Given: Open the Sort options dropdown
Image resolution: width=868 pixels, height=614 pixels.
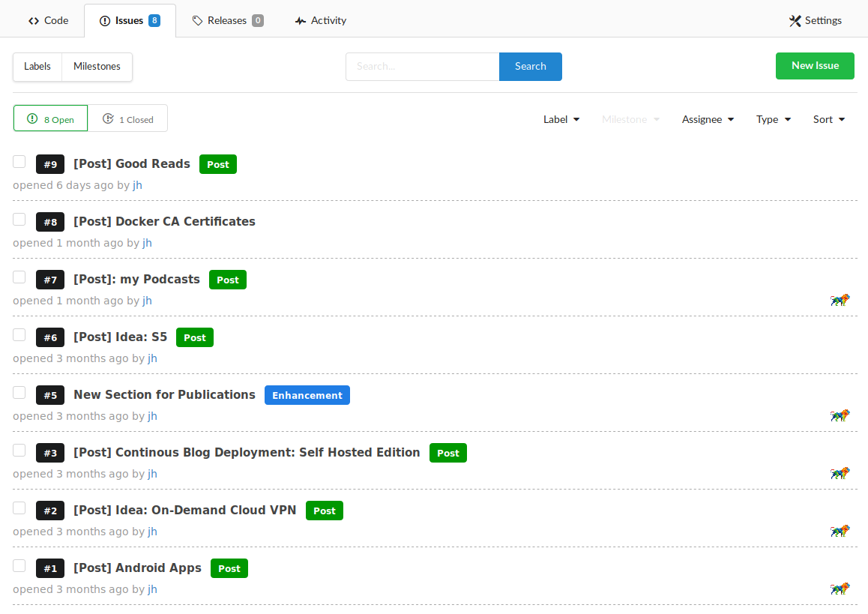Looking at the screenshot, I should pos(828,119).
